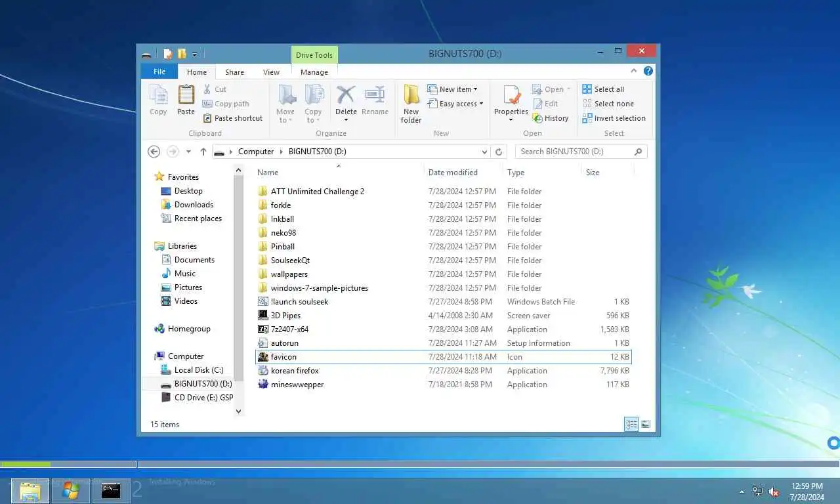Click the Cut scissors command
840x504 pixels.
coord(215,89)
